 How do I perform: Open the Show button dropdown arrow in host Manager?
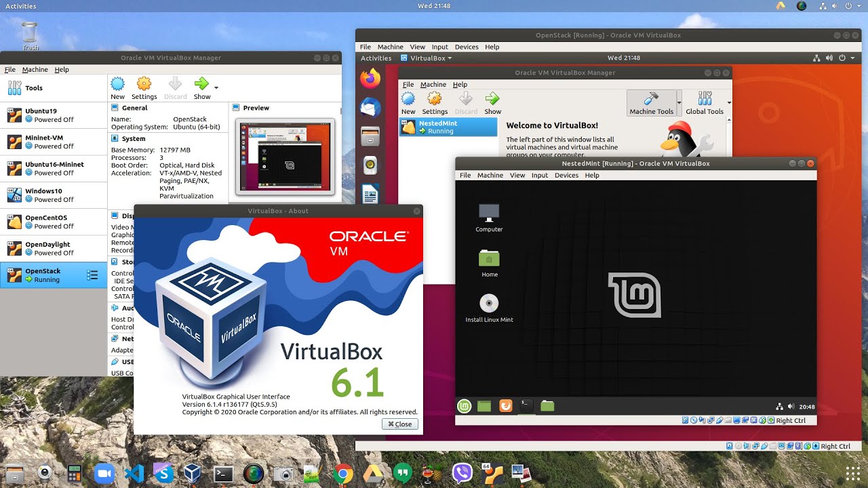[216, 87]
